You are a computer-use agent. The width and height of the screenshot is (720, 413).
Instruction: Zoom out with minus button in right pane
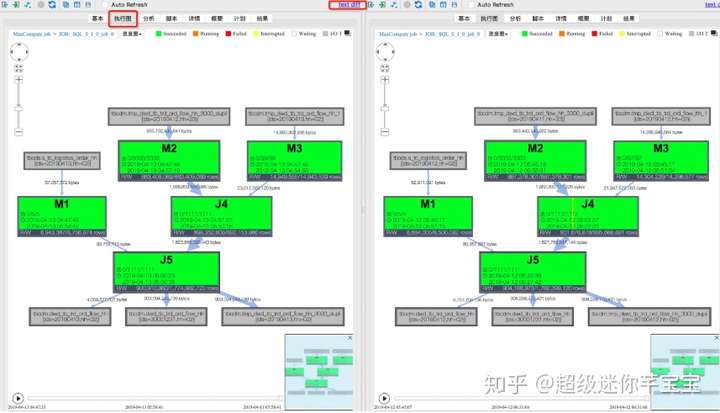coord(385,132)
